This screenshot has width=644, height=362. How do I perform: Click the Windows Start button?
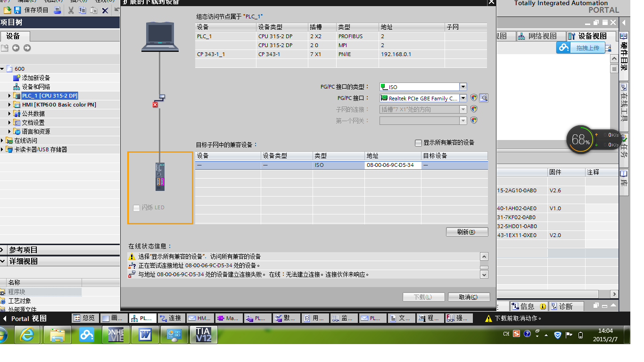coord(2,335)
